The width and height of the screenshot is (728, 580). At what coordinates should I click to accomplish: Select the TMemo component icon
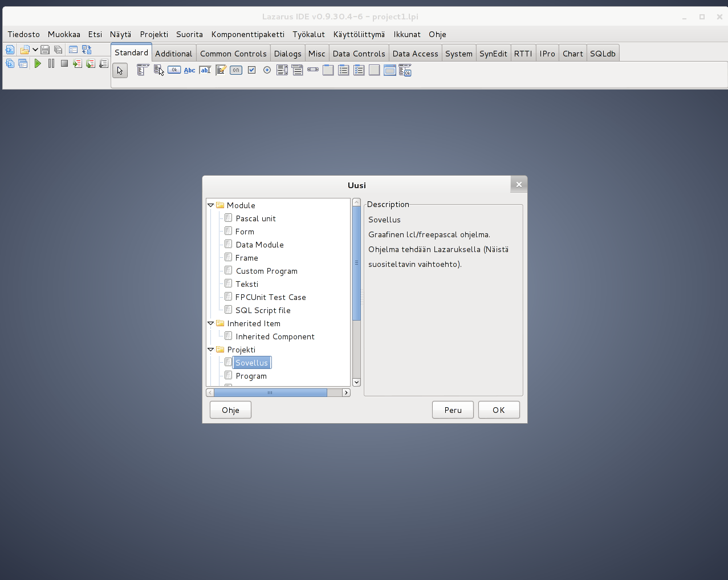point(221,70)
